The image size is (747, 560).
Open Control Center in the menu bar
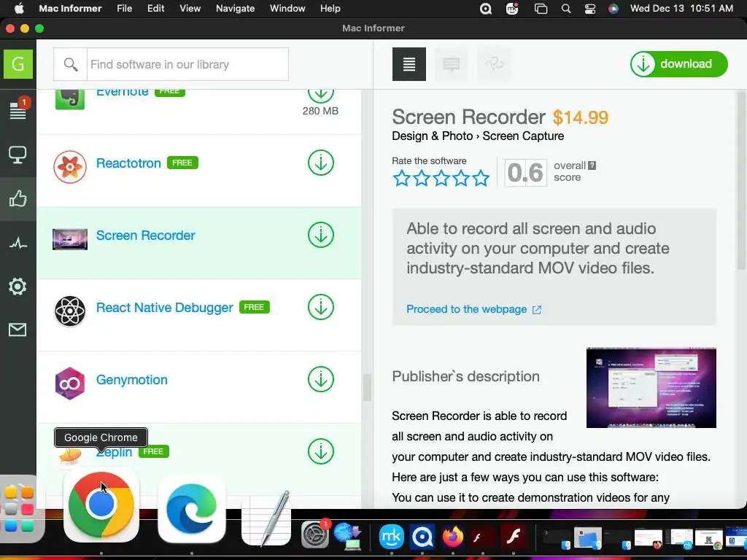589,9
